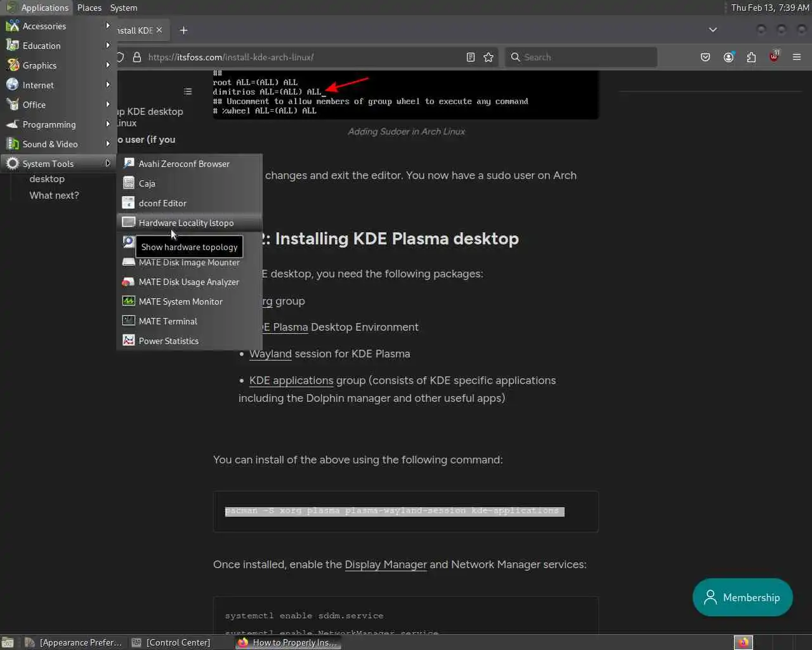The height and width of the screenshot is (650, 812).
Task: Select Power Statistics menu entry
Action: [190, 341]
